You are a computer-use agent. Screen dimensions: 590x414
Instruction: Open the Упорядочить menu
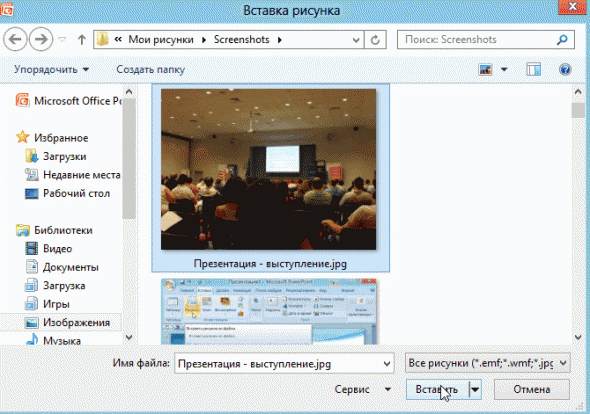tap(52, 70)
